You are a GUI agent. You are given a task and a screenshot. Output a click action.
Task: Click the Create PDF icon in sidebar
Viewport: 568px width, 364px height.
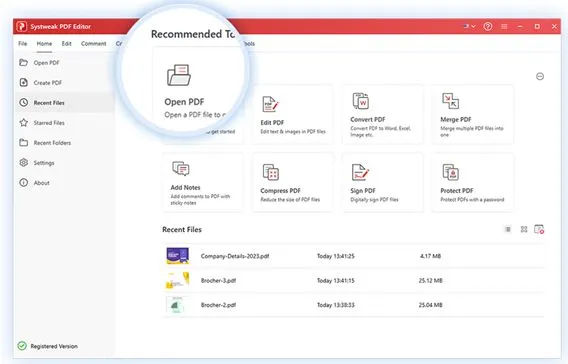pyautogui.click(x=24, y=83)
